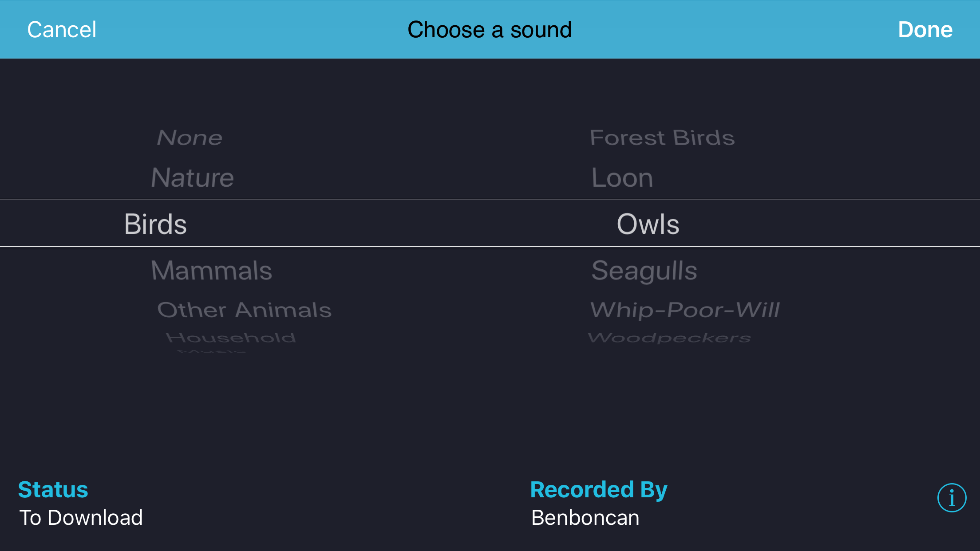Select Whip-Poor-Will sound
Screen dimensions: 980x551
point(685,310)
